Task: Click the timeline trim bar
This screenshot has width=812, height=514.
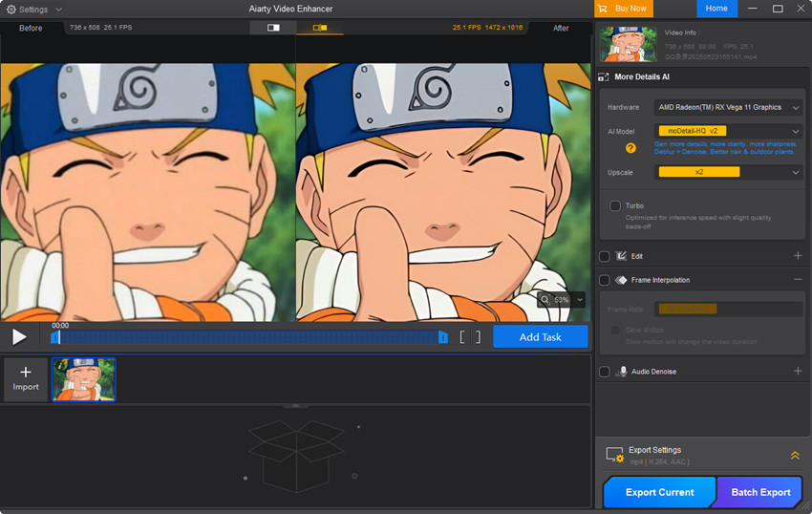Action: click(x=249, y=338)
